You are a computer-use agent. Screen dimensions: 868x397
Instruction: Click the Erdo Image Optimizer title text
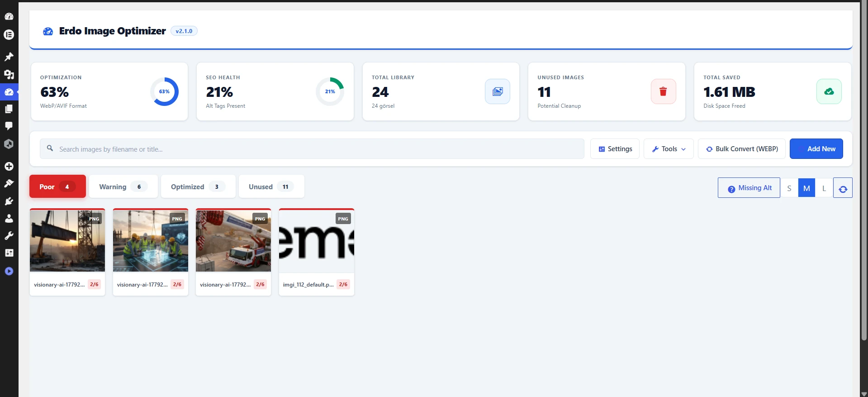click(113, 31)
